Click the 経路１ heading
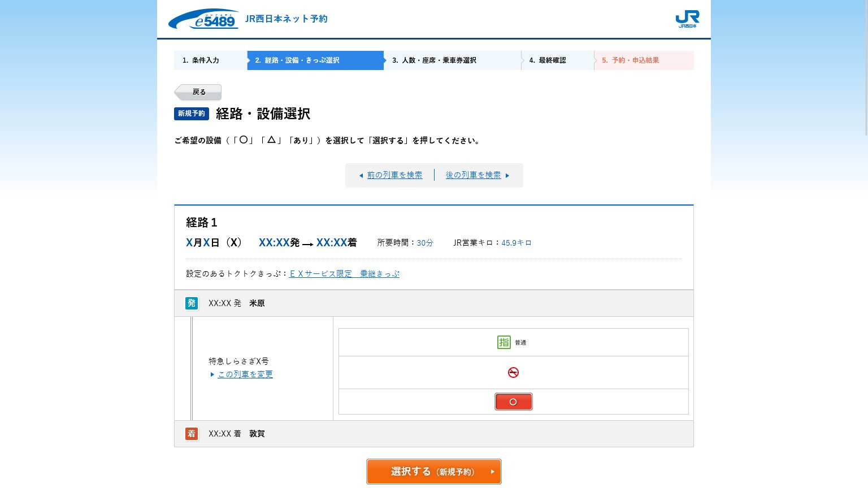The width and height of the screenshot is (868, 488). pos(202,223)
